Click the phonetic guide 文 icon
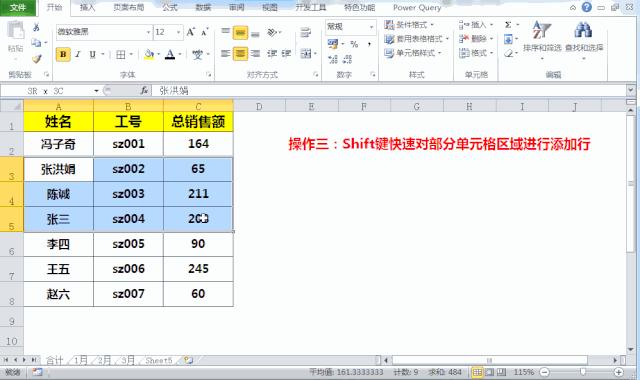 coord(198,54)
